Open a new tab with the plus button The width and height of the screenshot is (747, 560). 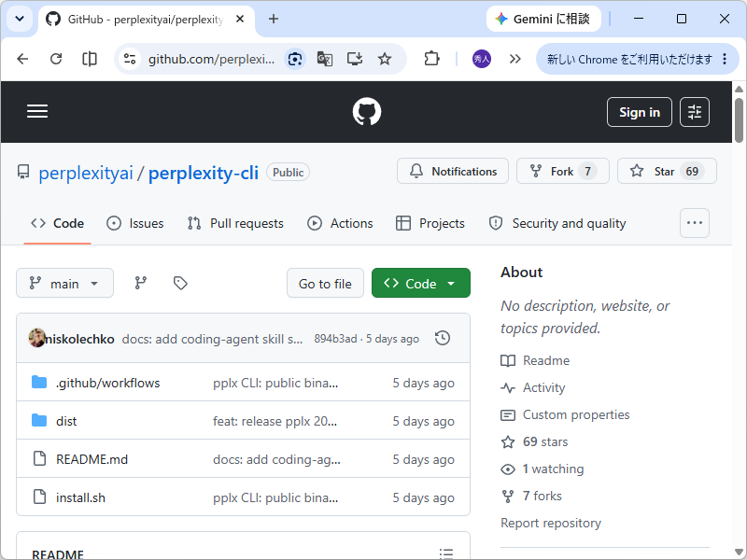point(274,19)
